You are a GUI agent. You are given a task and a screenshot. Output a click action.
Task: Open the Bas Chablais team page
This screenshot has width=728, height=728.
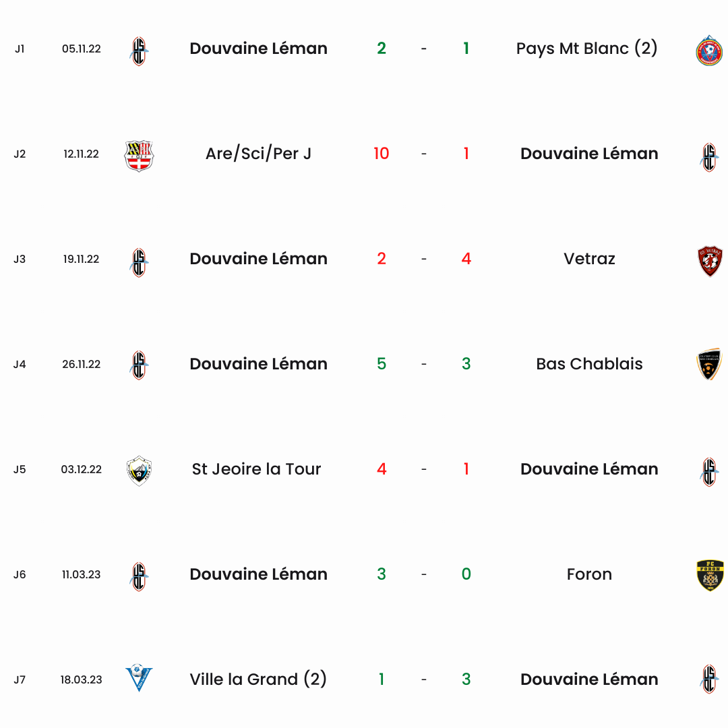coord(589,364)
